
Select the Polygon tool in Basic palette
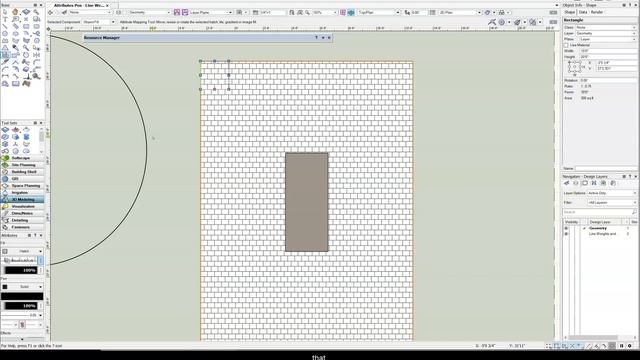tap(5, 40)
